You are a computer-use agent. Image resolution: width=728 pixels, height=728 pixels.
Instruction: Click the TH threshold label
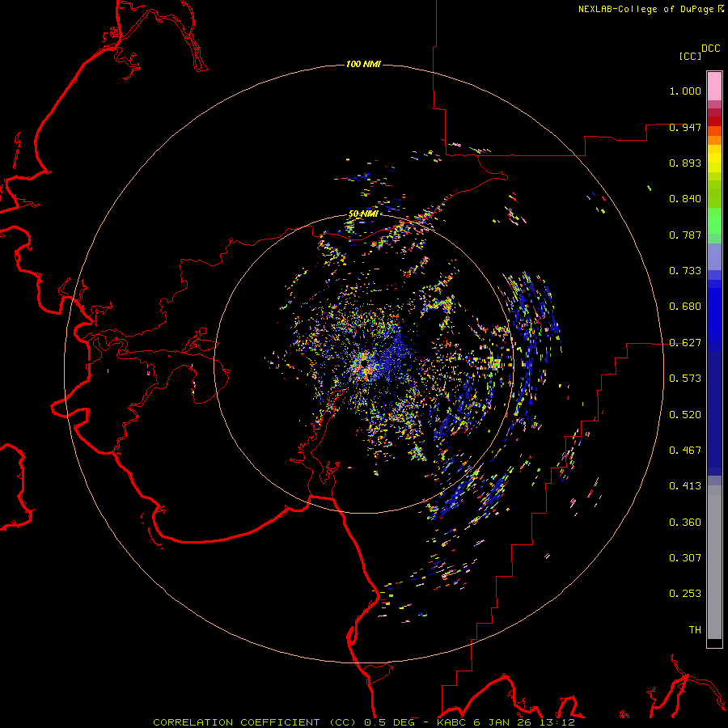[695, 630]
